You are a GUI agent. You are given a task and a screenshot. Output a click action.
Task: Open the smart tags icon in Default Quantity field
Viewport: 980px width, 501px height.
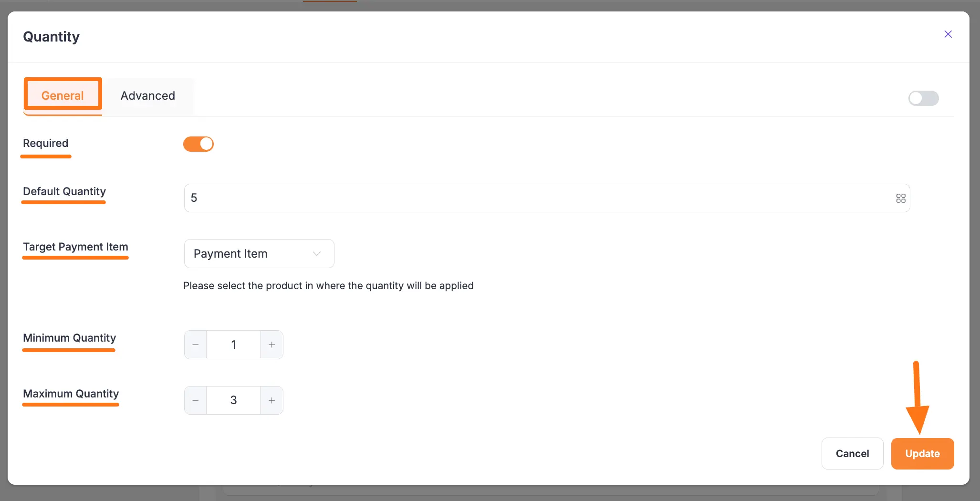pyautogui.click(x=901, y=198)
